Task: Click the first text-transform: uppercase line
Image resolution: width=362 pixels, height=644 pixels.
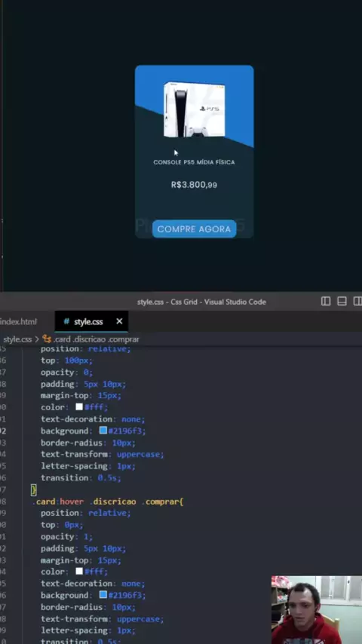Action: coord(103,454)
